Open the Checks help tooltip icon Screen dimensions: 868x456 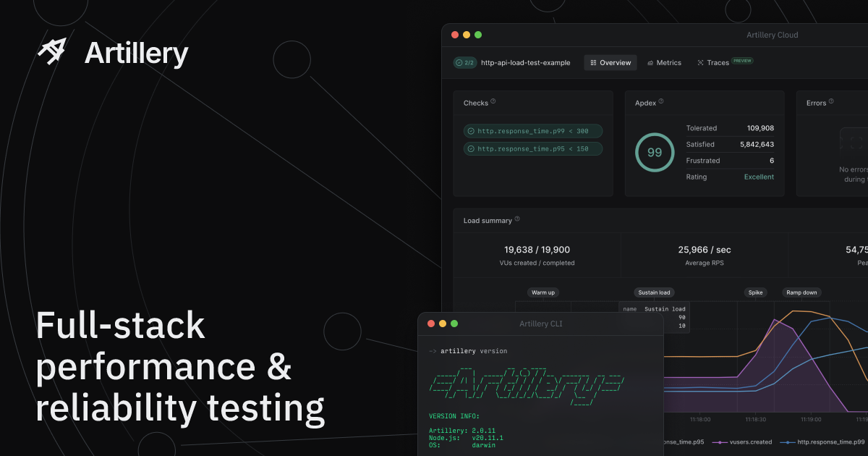[493, 101]
